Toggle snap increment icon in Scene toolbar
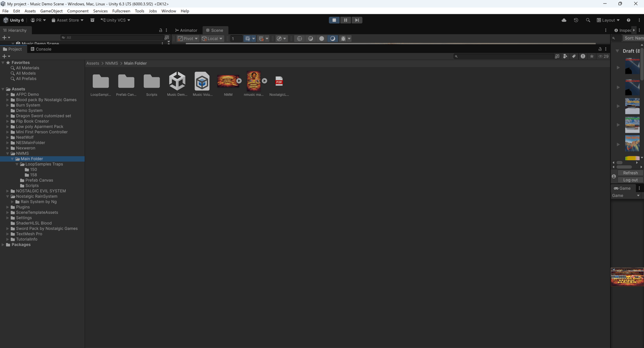The image size is (644, 348). [x=261, y=39]
